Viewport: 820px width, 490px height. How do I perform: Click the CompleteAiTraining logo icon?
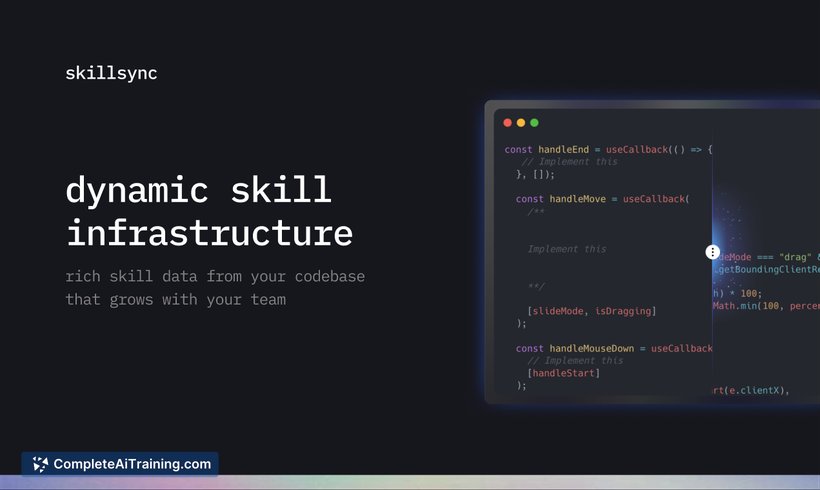(x=40, y=464)
